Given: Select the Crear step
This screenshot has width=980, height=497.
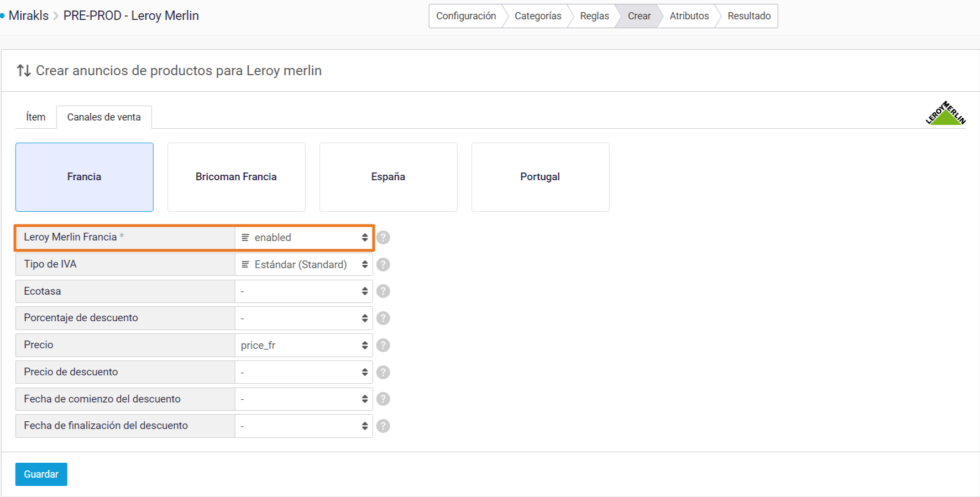Looking at the screenshot, I should click(639, 16).
